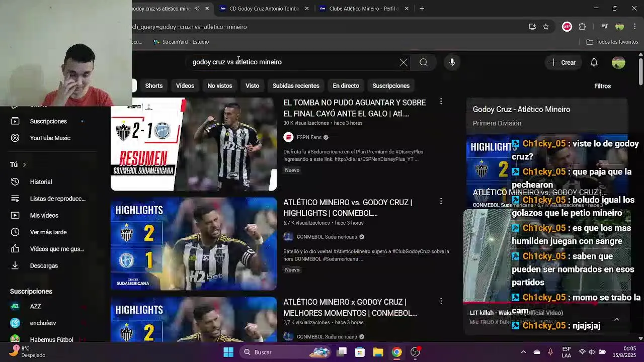Open 'ATLÉTICO MINEIRO x GODOY CRUZ' Melhores Momentos title
This screenshot has height=362, width=644.
[x=350, y=307]
